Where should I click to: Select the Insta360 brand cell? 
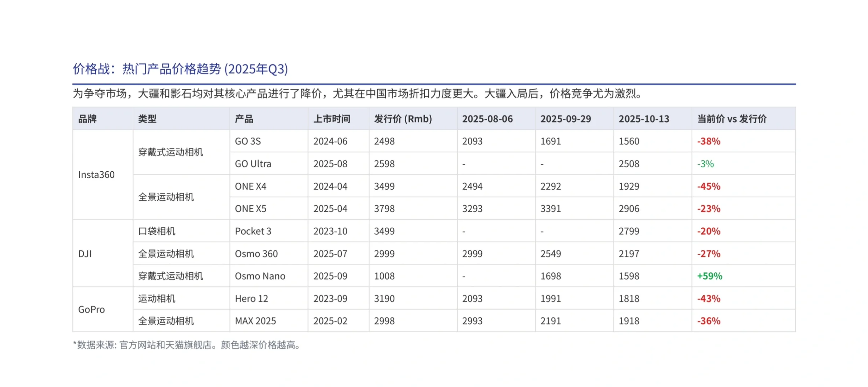pos(96,175)
